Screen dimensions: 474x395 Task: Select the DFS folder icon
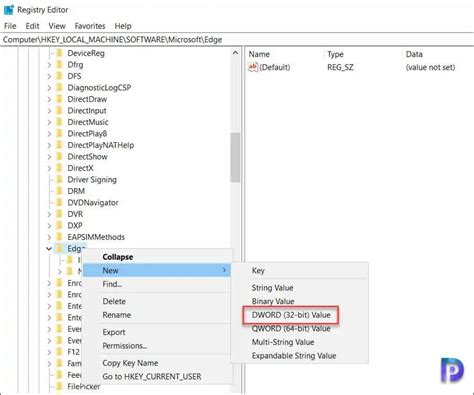point(59,76)
